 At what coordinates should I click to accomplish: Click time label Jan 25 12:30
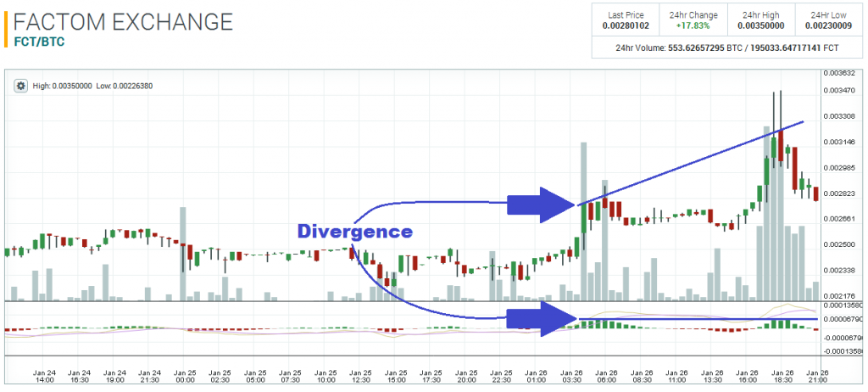(360, 377)
